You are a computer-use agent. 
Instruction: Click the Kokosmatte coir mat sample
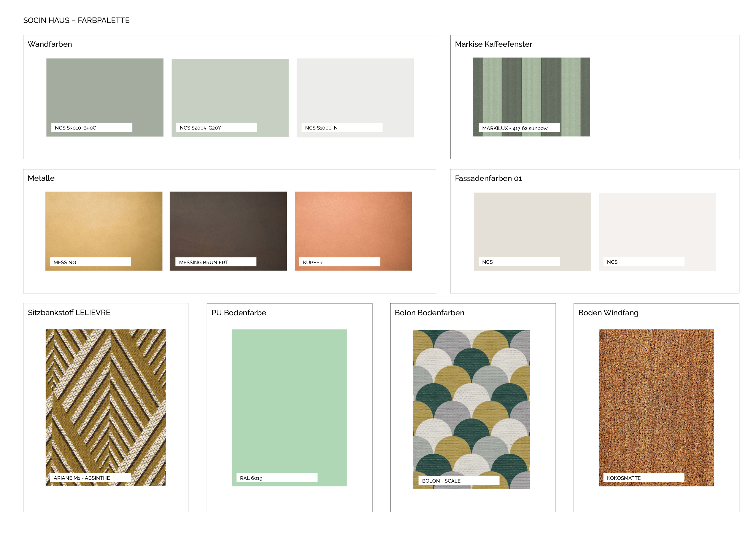click(x=656, y=408)
